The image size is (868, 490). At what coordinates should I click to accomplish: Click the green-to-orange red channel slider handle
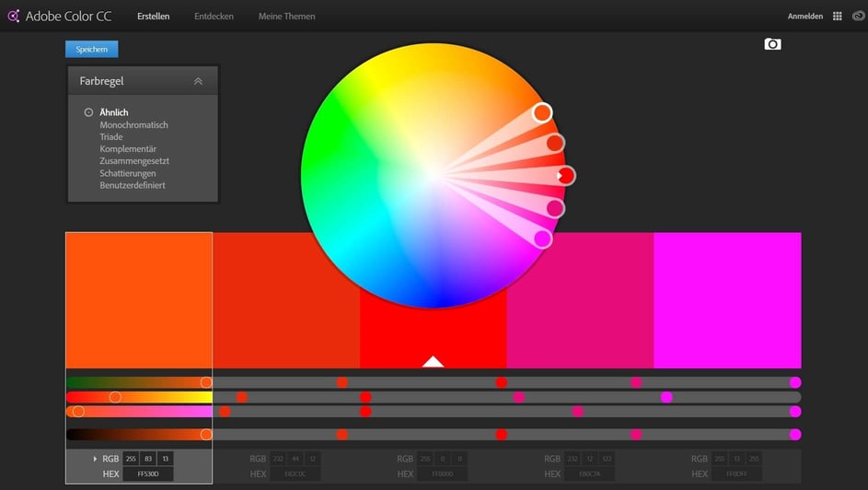point(206,382)
